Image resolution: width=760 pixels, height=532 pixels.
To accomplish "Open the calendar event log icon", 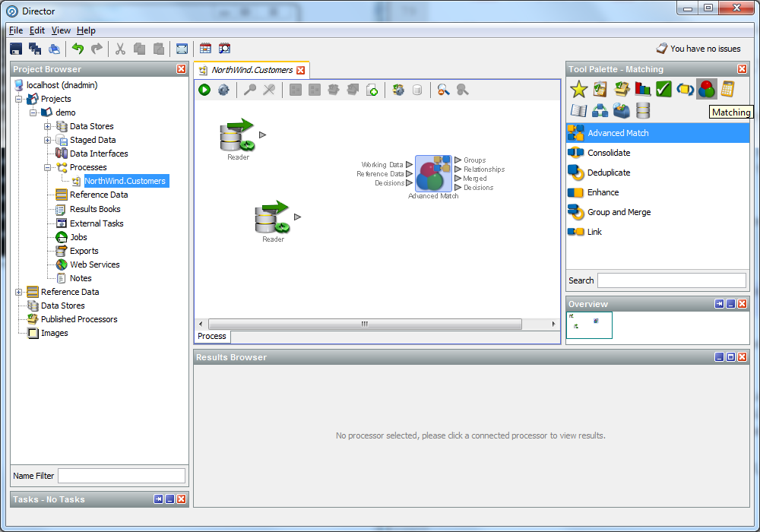I will (x=205, y=49).
